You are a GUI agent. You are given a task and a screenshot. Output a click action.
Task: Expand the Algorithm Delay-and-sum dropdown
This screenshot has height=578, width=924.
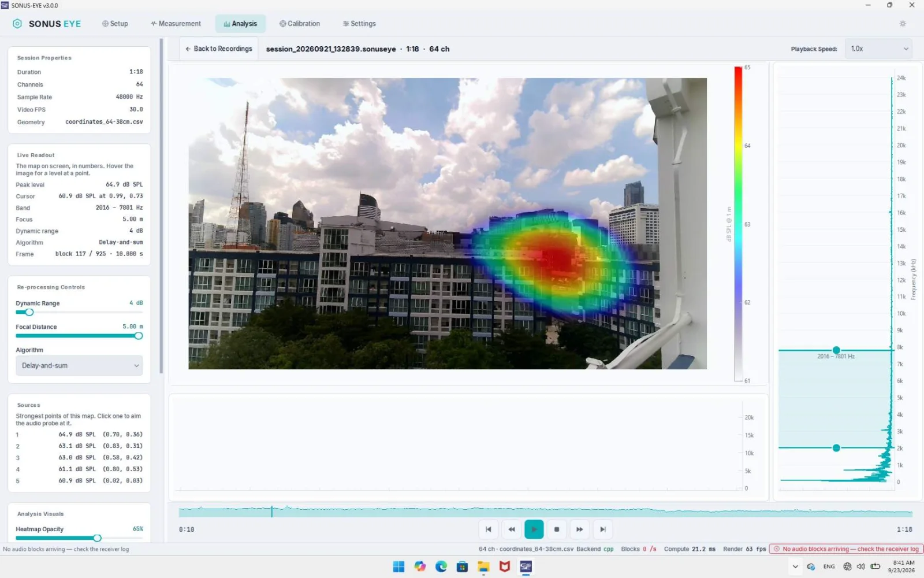click(79, 366)
